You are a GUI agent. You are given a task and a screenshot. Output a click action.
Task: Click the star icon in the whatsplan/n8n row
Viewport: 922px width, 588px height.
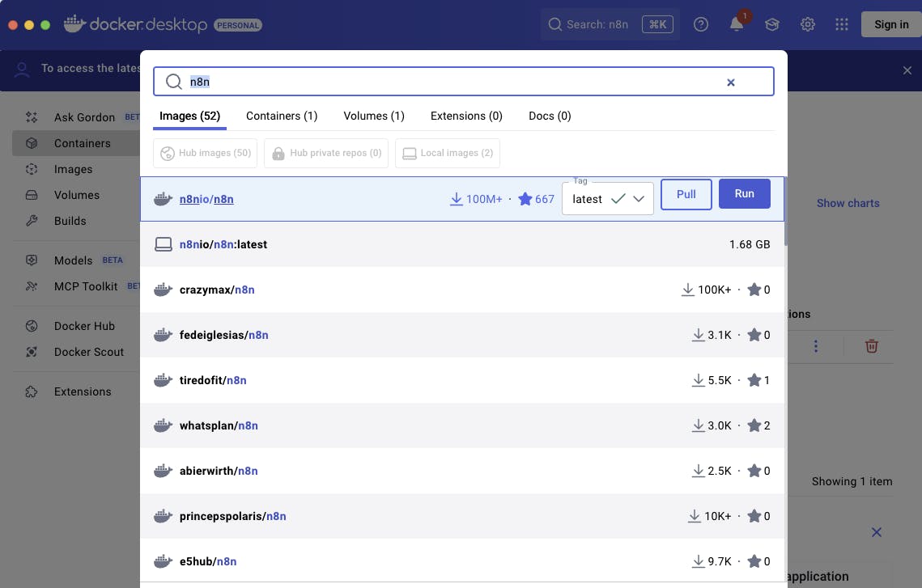tap(754, 425)
